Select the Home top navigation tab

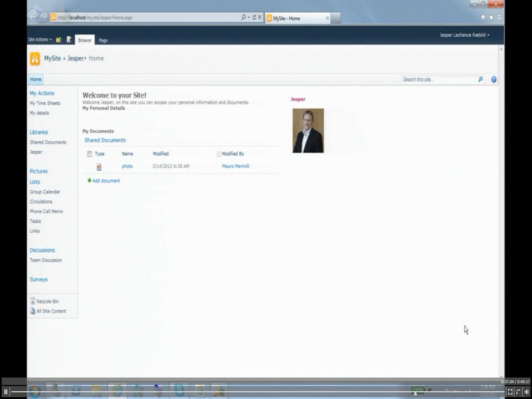click(x=35, y=79)
